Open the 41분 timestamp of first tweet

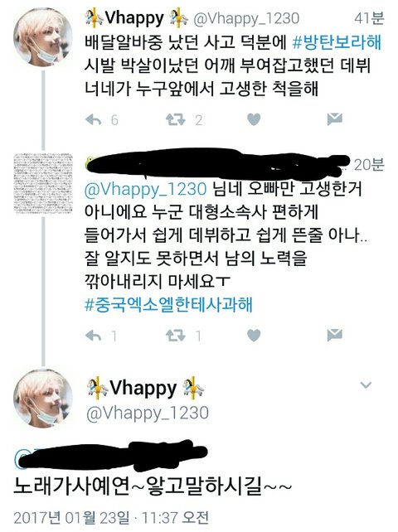369,18
